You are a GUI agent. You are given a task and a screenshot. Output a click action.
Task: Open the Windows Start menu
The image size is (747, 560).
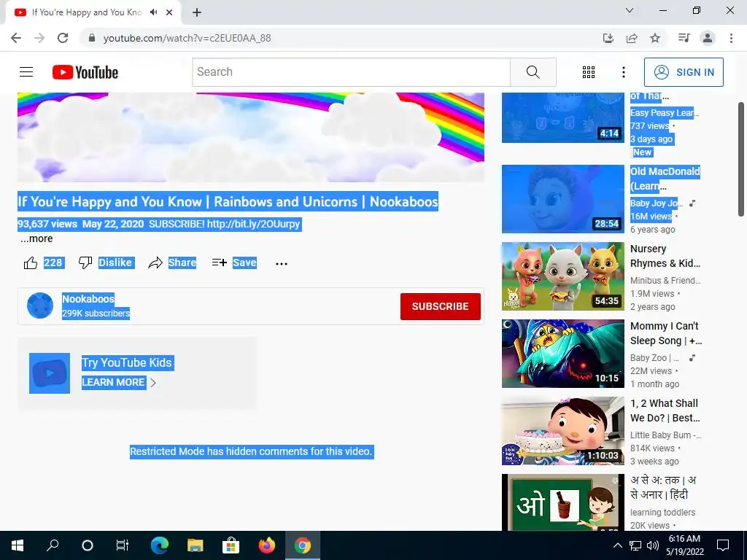click(18, 545)
